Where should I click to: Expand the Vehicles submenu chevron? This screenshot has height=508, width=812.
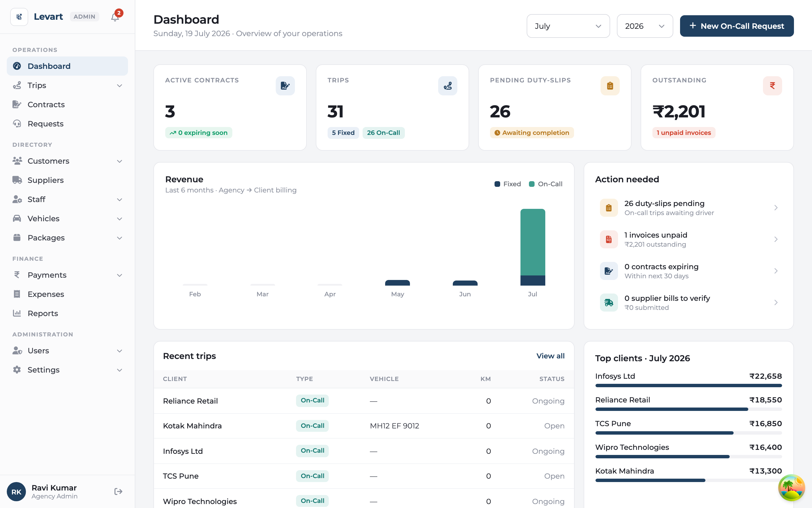[x=120, y=218]
